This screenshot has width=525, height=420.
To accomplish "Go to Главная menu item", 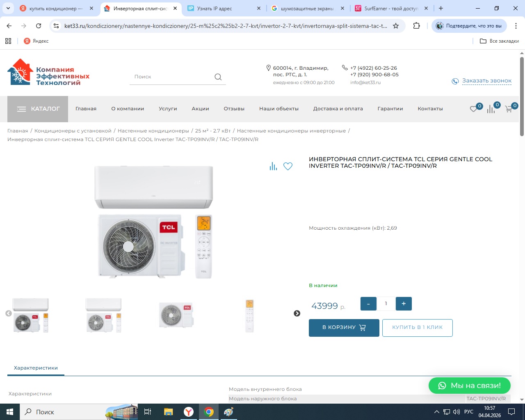I will (x=86, y=109).
